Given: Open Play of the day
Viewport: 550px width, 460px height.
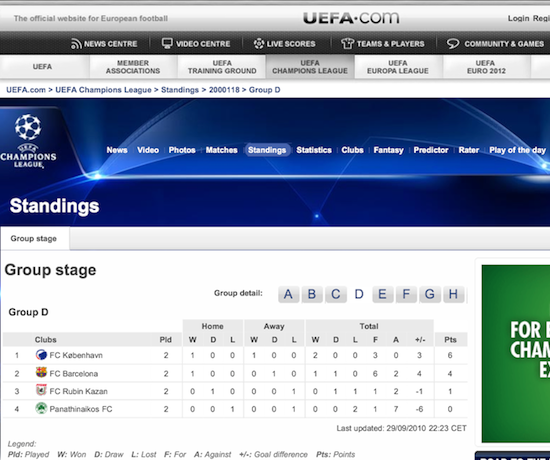Looking at the screenshot, I should 517,150.
